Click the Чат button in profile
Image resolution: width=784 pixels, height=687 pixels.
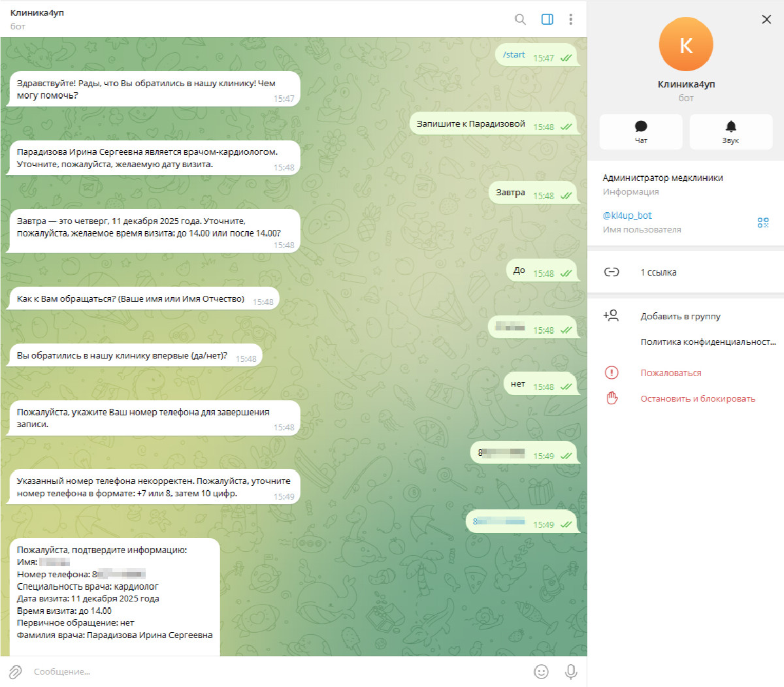(641, 132)
